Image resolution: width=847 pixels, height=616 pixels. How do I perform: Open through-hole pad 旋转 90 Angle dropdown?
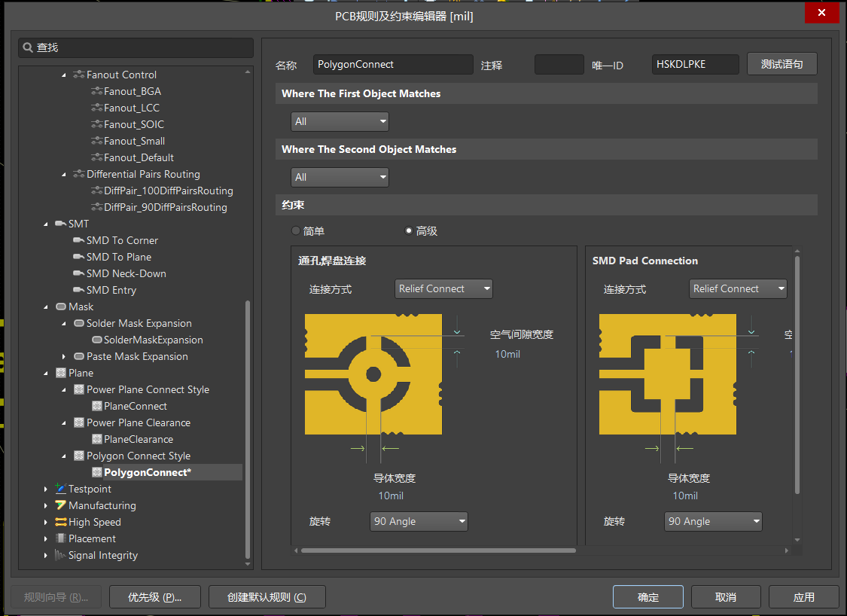(419, 521)
